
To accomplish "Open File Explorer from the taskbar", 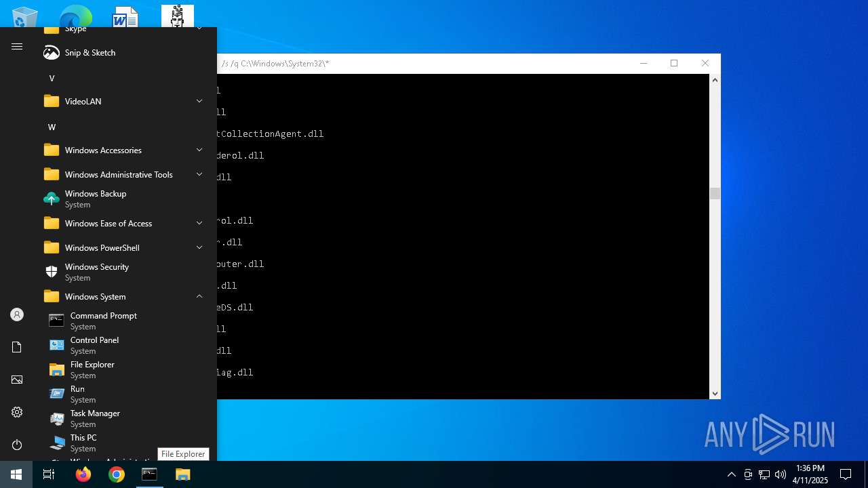I will pos(183,474).
